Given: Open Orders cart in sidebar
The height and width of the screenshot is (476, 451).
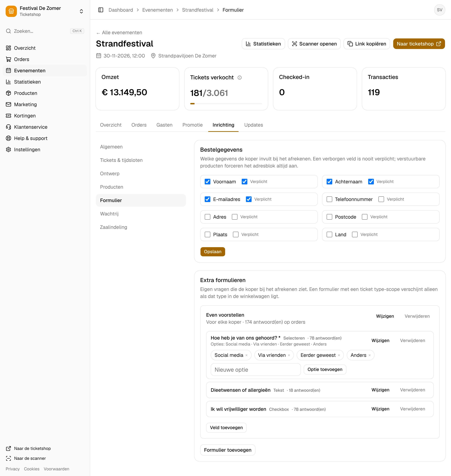Looking at the screenshot, I should tap(45, 59).
